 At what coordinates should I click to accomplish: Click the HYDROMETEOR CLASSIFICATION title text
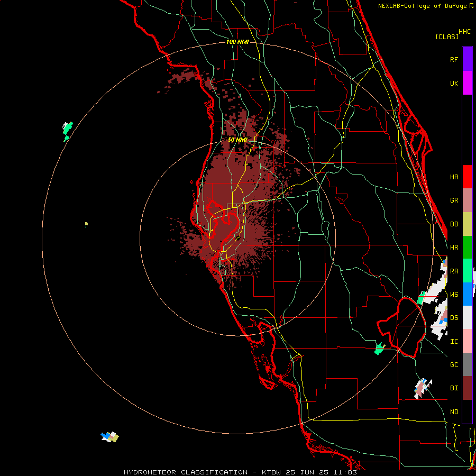[x=186, y=472]
